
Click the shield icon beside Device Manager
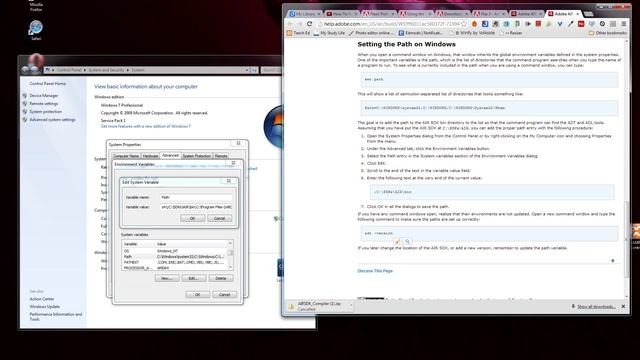point(25,96)
